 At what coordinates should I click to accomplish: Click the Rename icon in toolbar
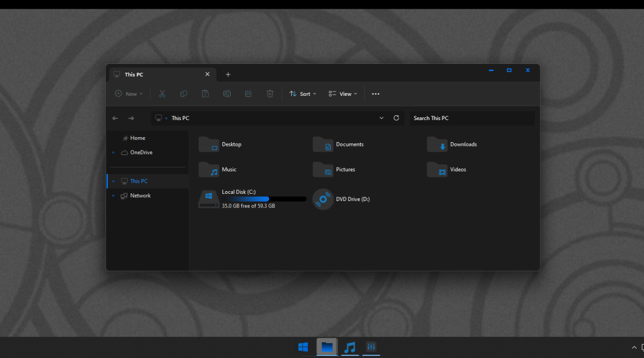coord(227,94)
